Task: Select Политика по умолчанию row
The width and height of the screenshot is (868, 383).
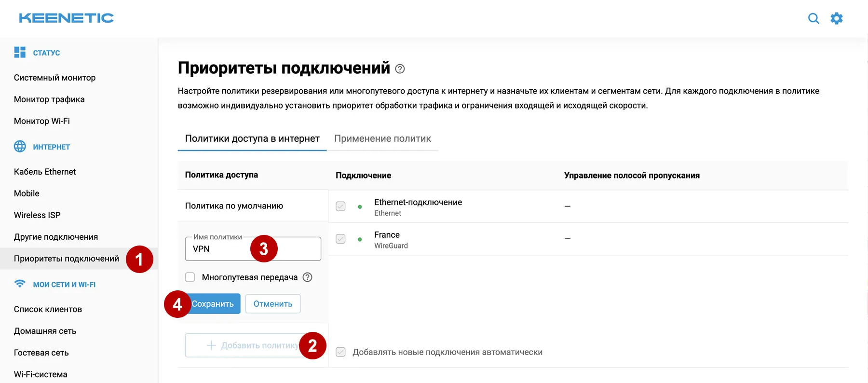Action: [253, 206]
